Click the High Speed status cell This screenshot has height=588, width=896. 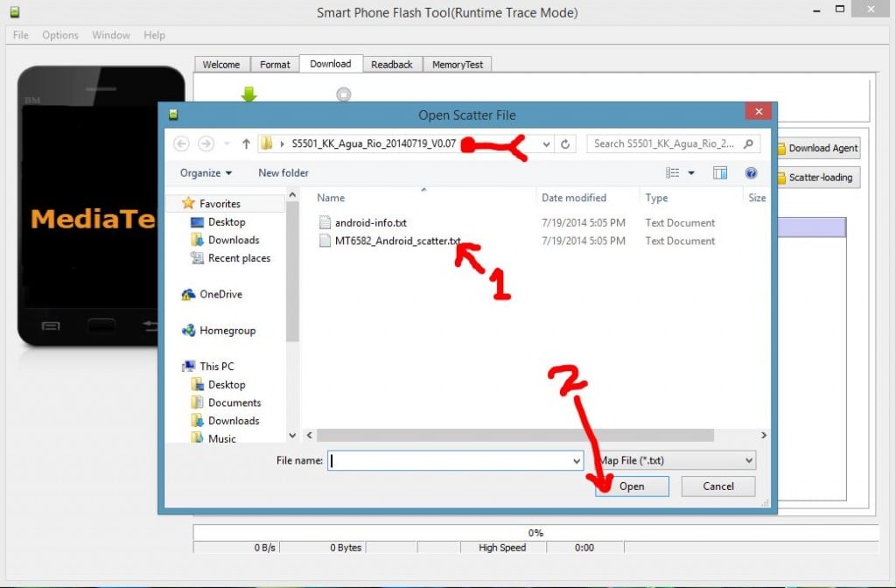tap(502, 548)
